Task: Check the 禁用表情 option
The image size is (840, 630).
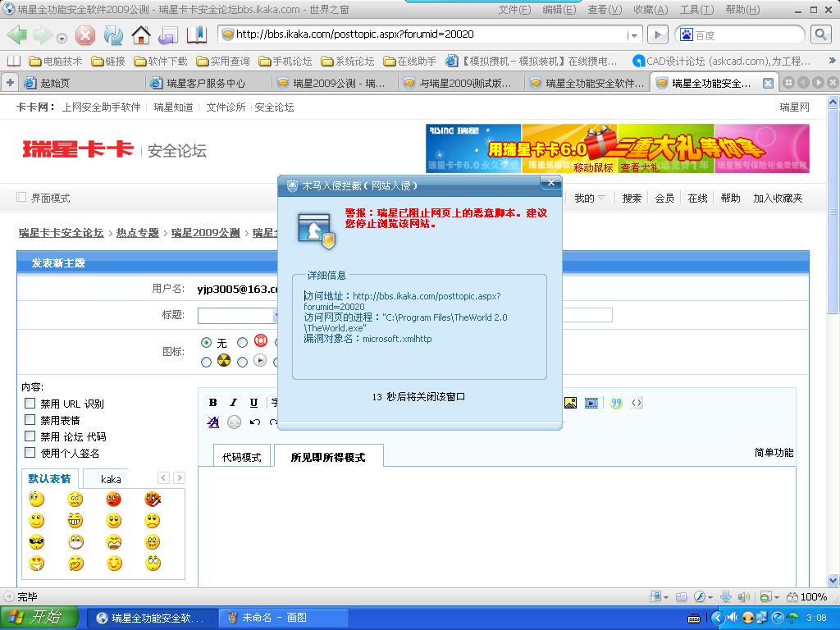Action: point(30,419)
